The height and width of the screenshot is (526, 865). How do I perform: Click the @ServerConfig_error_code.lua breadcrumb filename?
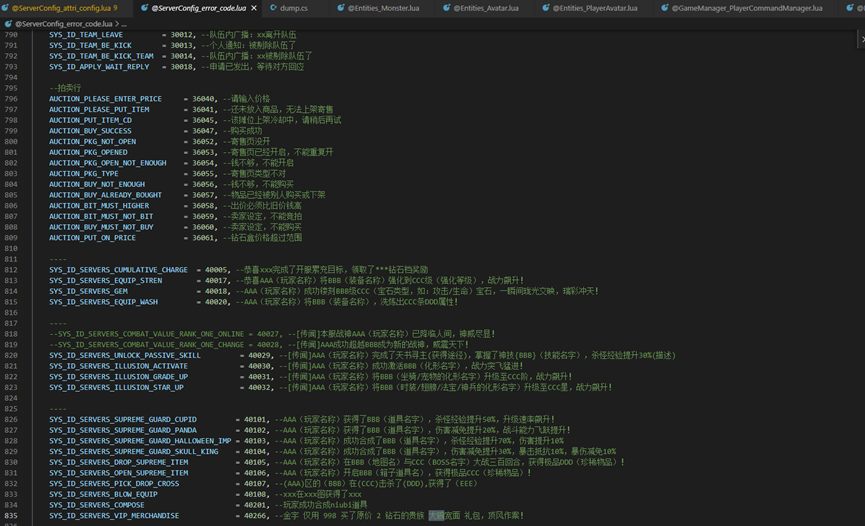64,22
